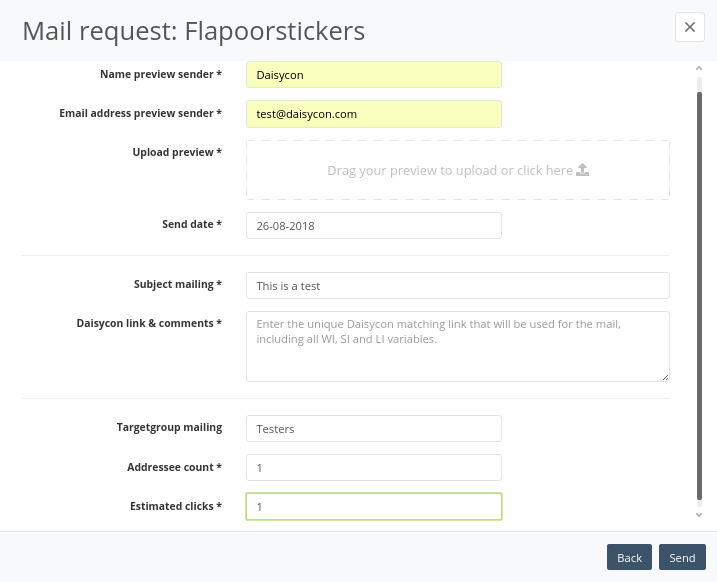Click the upload icon in preview dropzone

(x=582, y=170)
